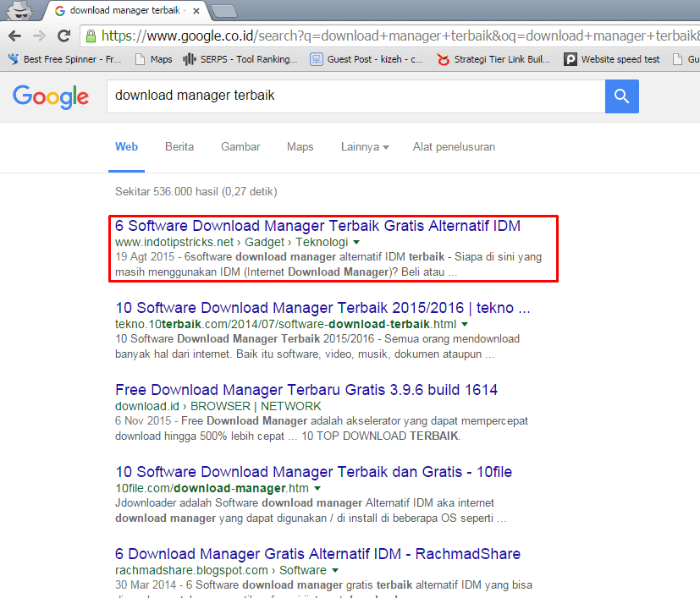This screenshot has height=598, width=700.
Task: Click 'Sekitar 536.000 hasil' result count text
Action: coord(196,191)
